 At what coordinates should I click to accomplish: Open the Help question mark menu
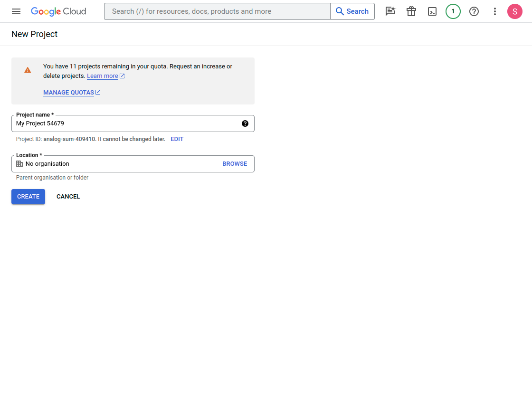tap(474, 11)
